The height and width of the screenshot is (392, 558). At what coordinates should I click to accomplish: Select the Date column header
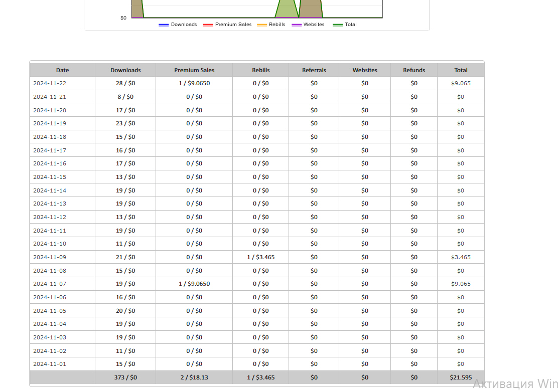point(62,70)
